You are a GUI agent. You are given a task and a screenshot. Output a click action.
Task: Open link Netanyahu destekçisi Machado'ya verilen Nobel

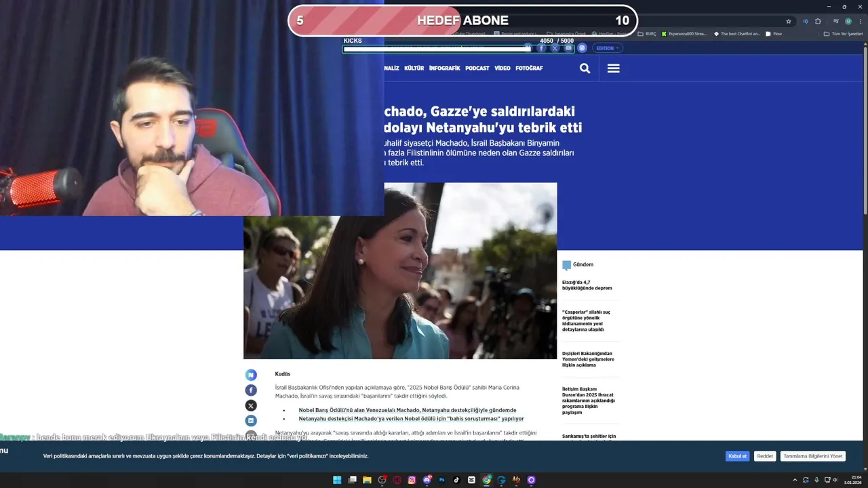pyautogui.click(x=411, y=419)
